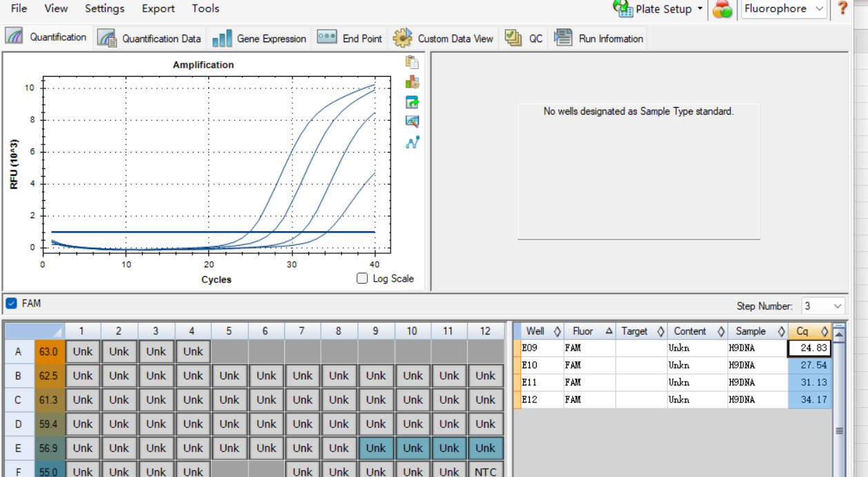Switch to the Quantification Data tab

[x=150, y=39]
